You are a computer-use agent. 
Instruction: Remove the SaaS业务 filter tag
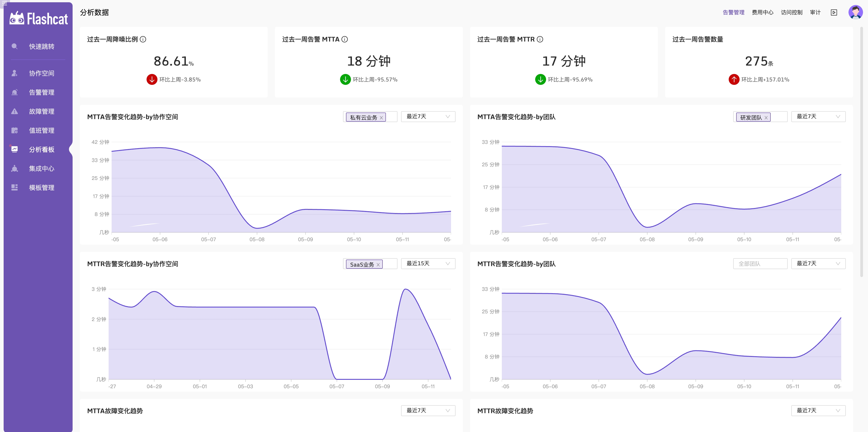tap(378, 265)
